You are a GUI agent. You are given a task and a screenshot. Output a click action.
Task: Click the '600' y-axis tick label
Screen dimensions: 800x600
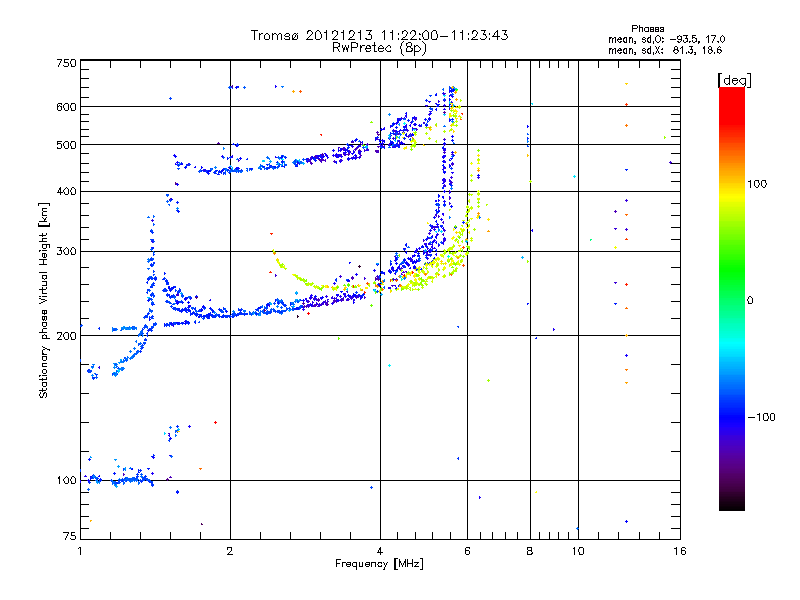[66, 107]
